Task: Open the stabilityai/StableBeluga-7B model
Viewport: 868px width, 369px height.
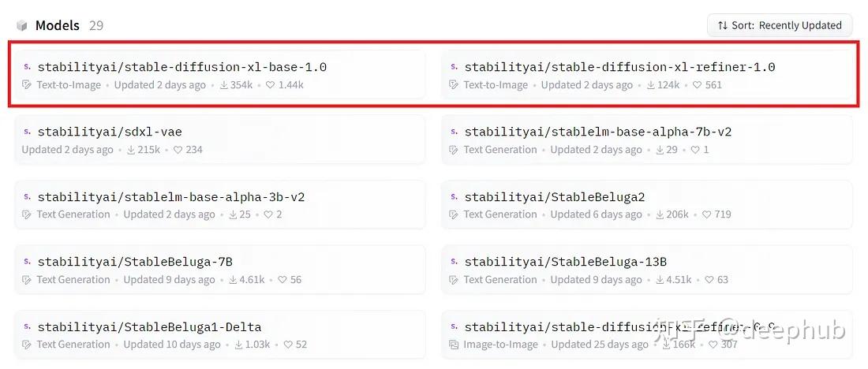Action: click(x=135, y=262)
